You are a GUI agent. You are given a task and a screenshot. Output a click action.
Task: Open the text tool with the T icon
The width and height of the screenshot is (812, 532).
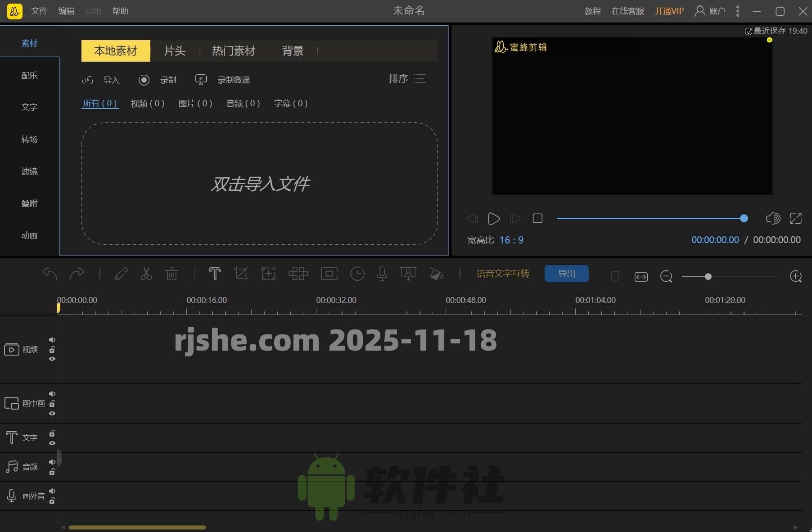point(215,274)
